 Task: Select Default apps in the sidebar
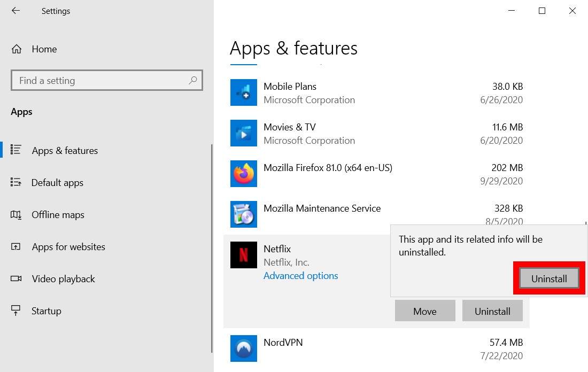tap(58, 182)
